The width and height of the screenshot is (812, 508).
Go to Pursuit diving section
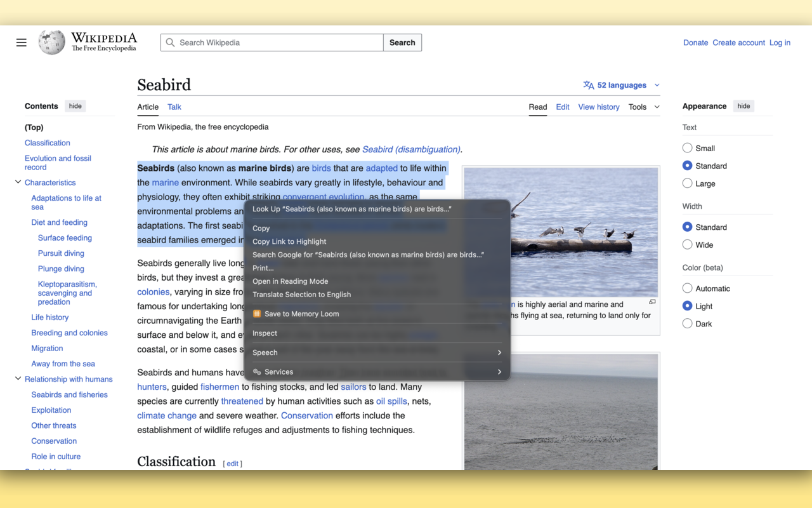point(61,253)
